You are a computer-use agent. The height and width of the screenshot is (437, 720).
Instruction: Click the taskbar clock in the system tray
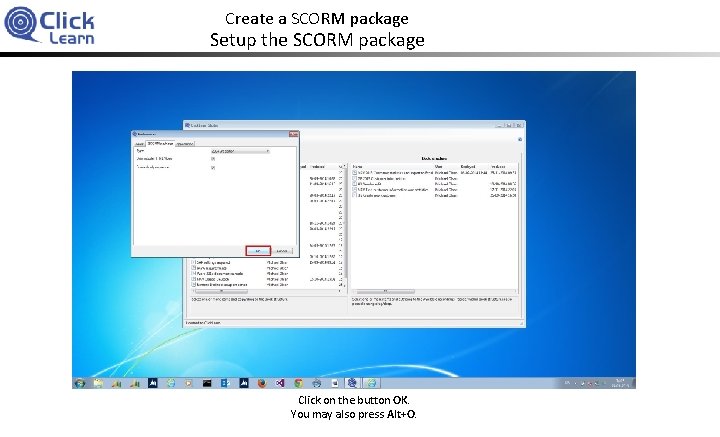[x=620, y=383]
